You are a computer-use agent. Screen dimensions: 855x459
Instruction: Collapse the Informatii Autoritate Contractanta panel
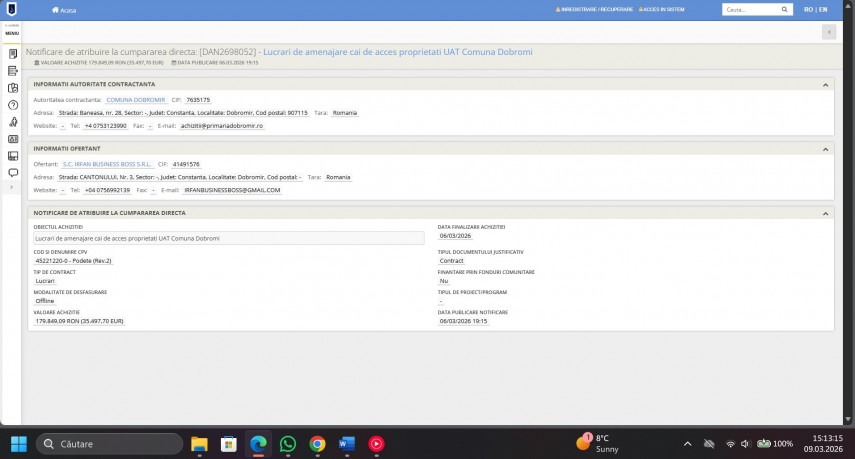[x=825, y=84]
